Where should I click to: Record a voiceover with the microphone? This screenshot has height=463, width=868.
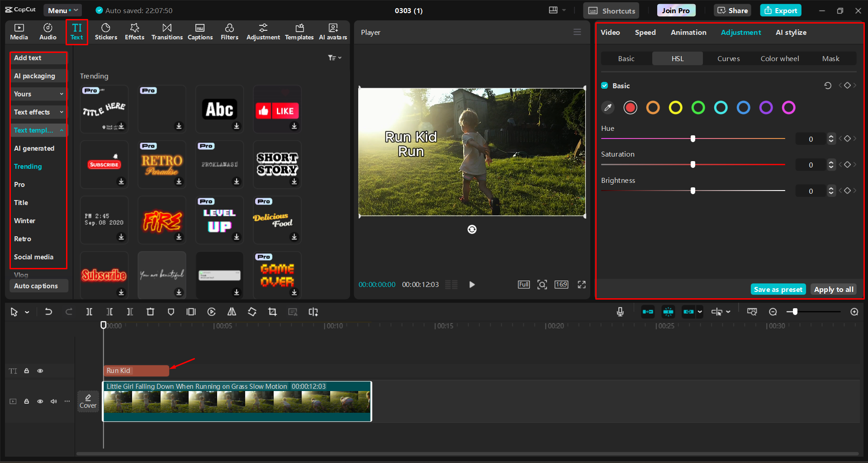click(620, 311)
